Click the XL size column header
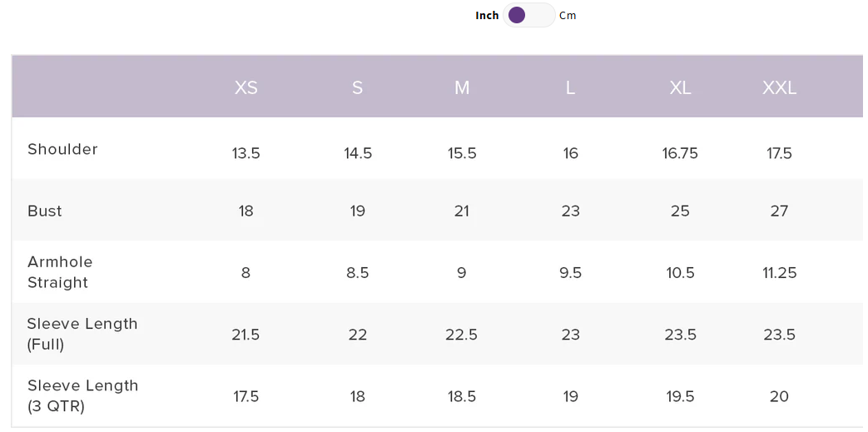Screen dimensions: 868x432 [681, 87]
